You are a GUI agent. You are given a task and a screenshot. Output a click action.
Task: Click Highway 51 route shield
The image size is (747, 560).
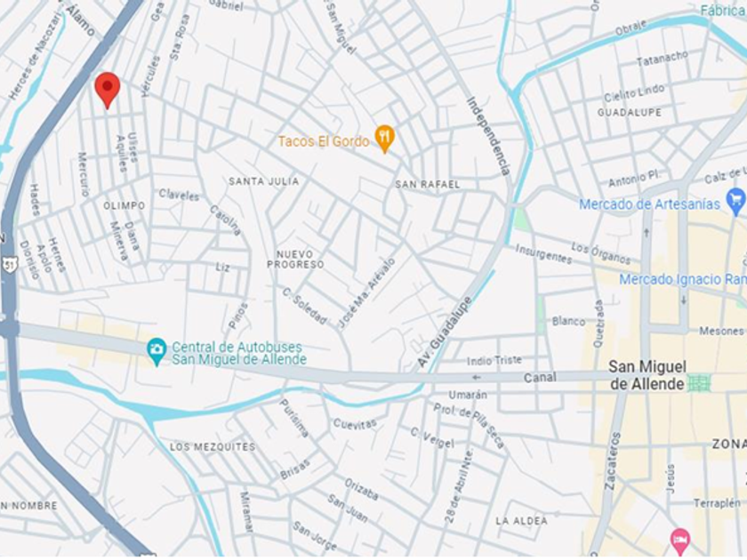point(10,264)
